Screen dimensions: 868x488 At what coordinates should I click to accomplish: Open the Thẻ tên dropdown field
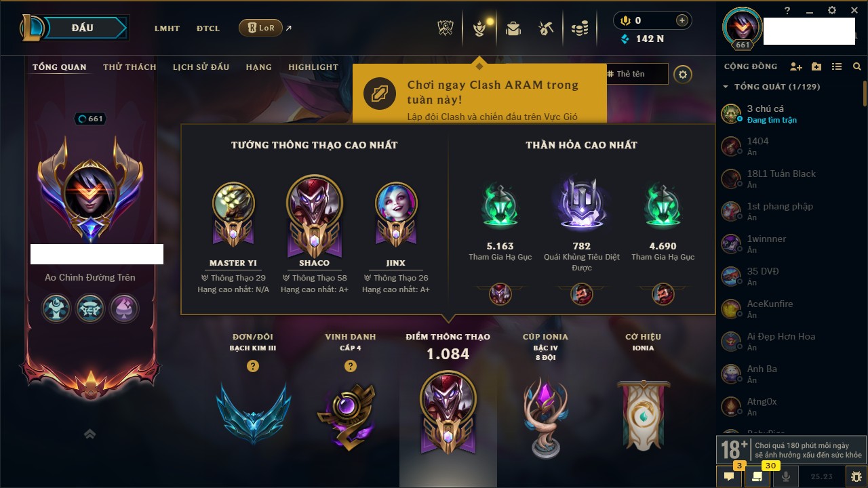[x=637, y=74]
